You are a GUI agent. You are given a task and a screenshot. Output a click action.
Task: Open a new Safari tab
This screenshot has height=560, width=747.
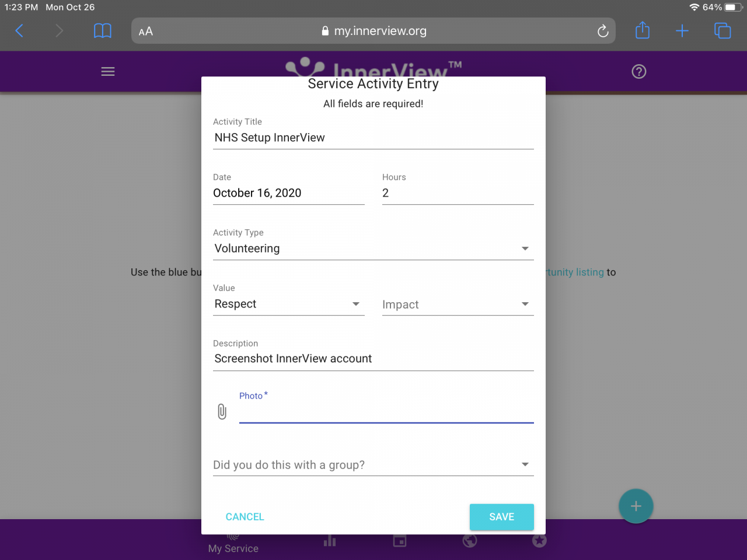[682, 31]
